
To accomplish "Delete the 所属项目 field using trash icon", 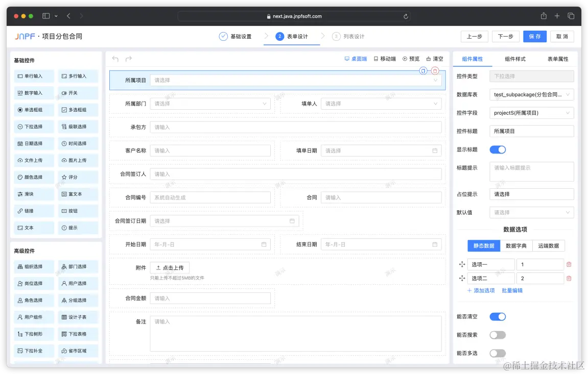I will tap(435, 71).
